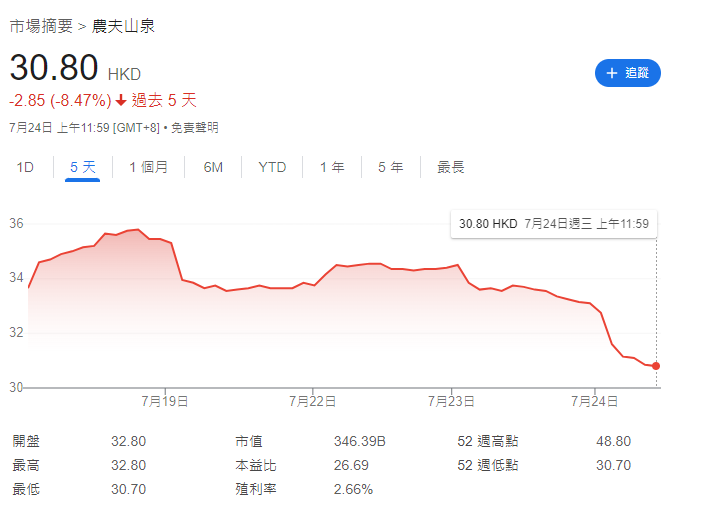Screen dimensions: 706x510
Task: Click the 追蹤 follow button
Action: (628, 73)
